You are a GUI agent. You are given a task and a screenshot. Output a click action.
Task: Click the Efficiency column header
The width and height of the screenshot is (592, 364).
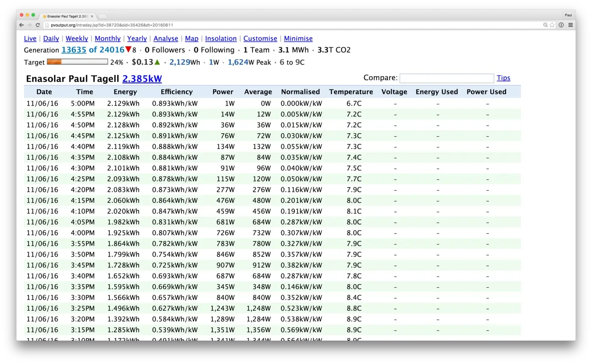click(177, 92)
